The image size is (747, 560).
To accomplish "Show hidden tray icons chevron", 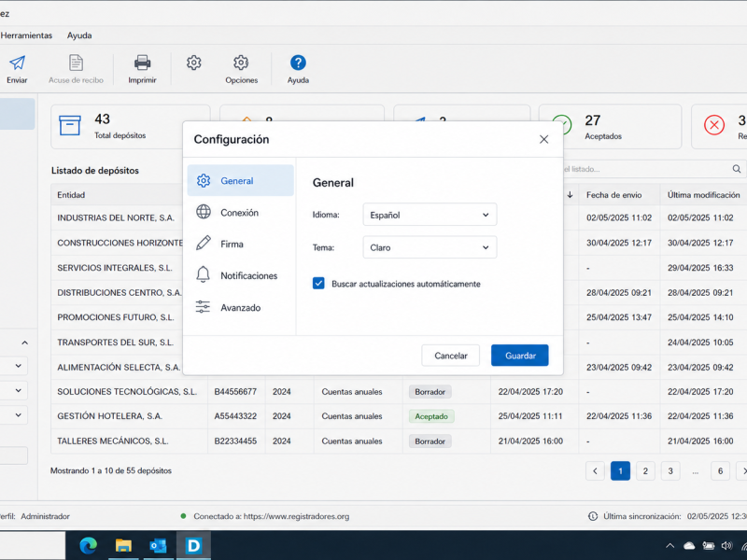I will point(669,546).
